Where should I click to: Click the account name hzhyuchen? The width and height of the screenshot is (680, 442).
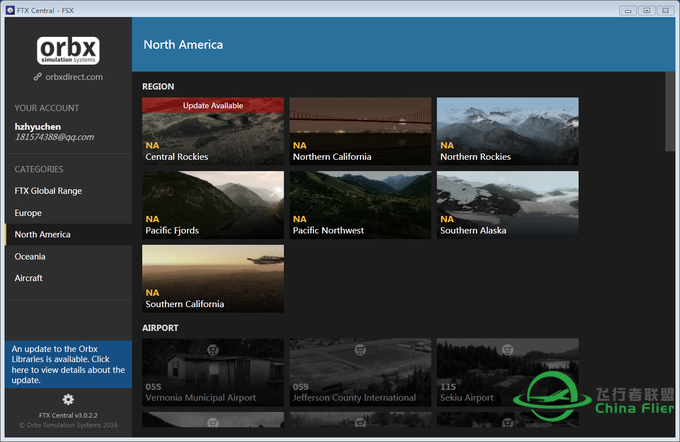[38, 127]
